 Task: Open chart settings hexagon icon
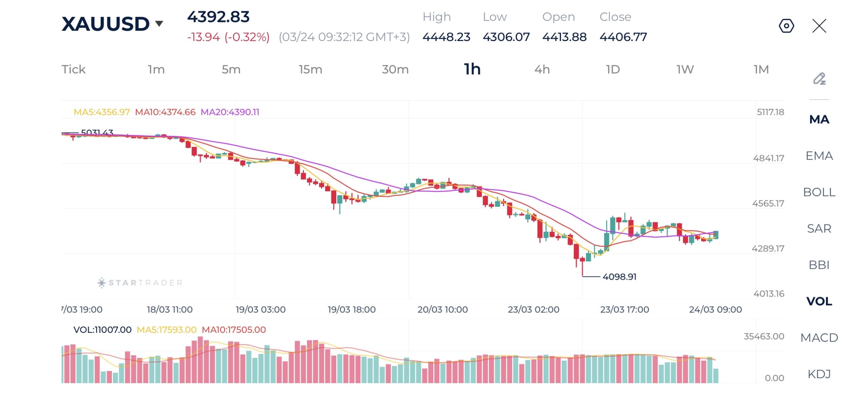coord(786,26)
